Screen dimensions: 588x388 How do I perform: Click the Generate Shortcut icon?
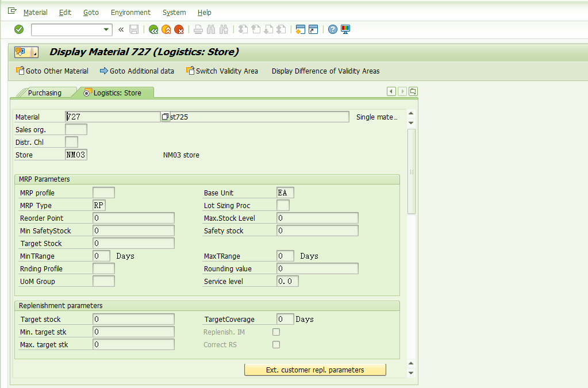pyautogui.click(x=313, y=29)
